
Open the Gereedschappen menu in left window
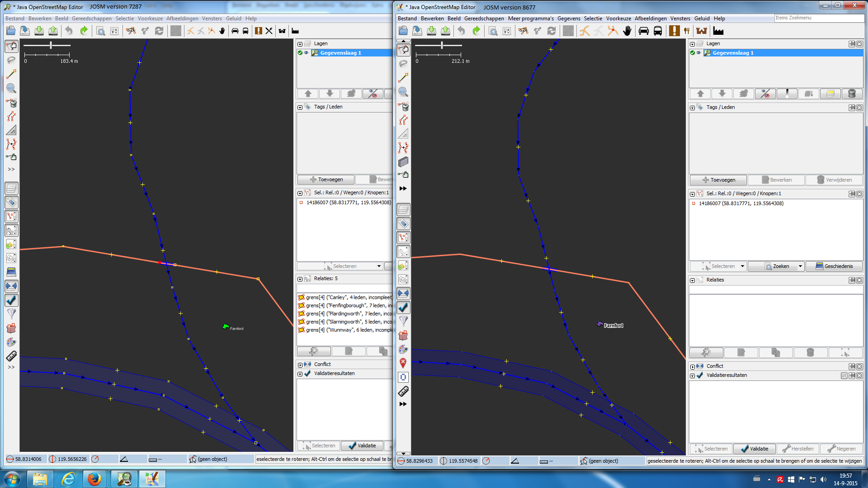[x=91, y=19]
